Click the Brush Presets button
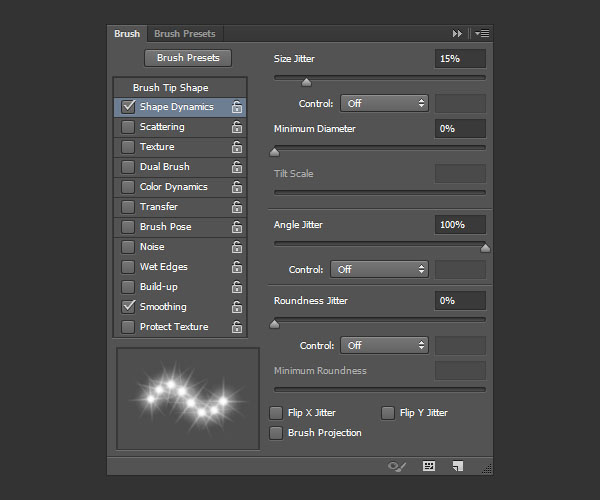The image size is (600, 500). tap(188, 58)
